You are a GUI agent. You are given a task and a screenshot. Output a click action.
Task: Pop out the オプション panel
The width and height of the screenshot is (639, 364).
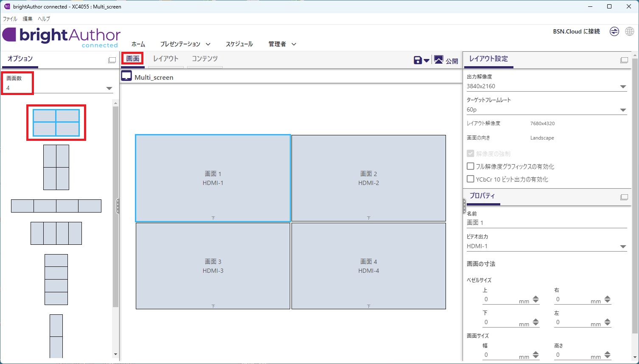point(112,60)
